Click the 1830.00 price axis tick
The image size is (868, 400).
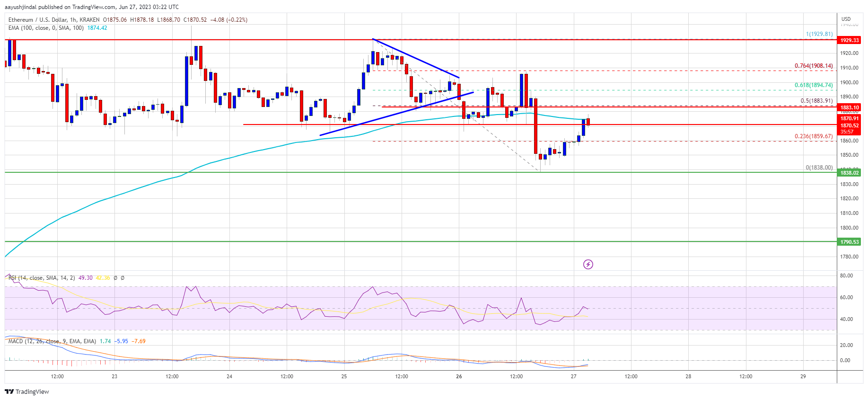849,184
